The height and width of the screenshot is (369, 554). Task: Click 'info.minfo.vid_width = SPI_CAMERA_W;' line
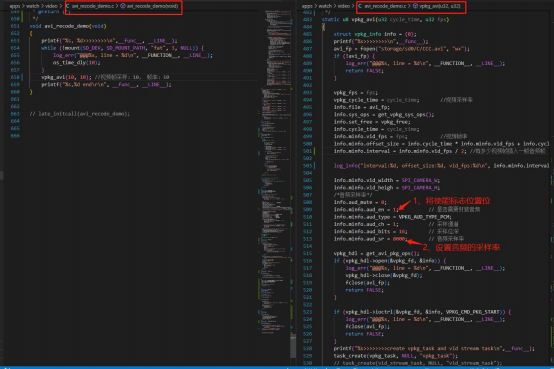click(387, 180)
